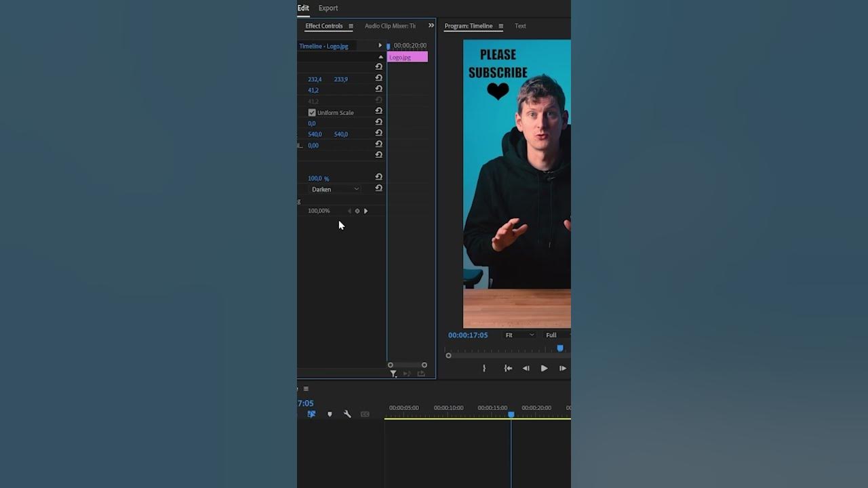The image size is (868, 488).
Task: Click the Effect Controls left zoom handle
Action: click(x=390, y=365)
